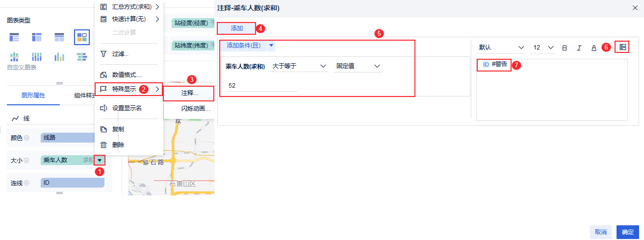
Task: Open the gear settings next to 连线
Action: point(26,183)
